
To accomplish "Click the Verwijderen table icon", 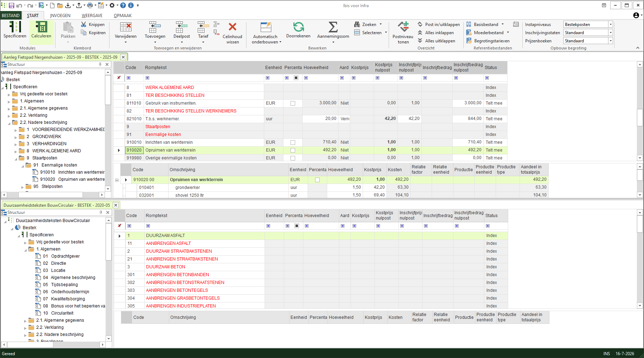I will point(126,27).
